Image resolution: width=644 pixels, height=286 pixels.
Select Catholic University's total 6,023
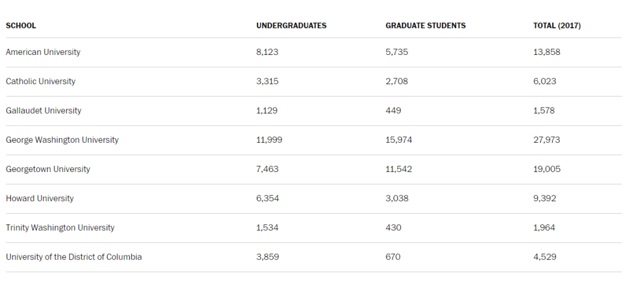544,81
